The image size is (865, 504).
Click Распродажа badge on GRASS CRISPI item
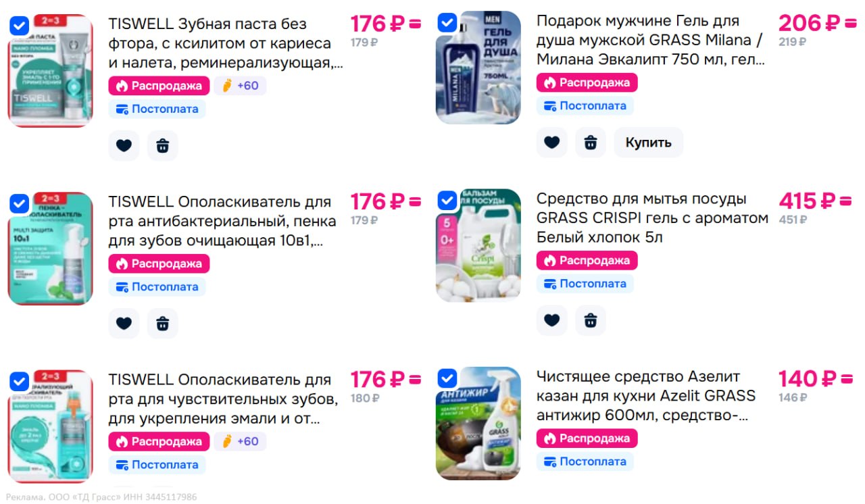tap(587, 260)
